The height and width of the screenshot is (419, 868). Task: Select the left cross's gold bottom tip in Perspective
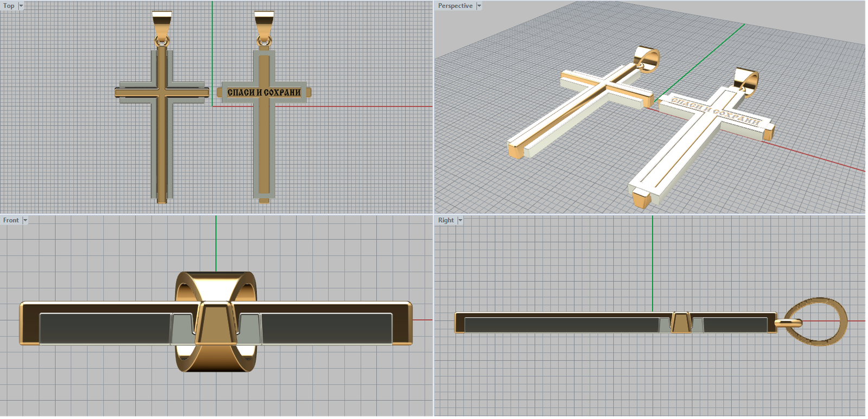point(515,150)
